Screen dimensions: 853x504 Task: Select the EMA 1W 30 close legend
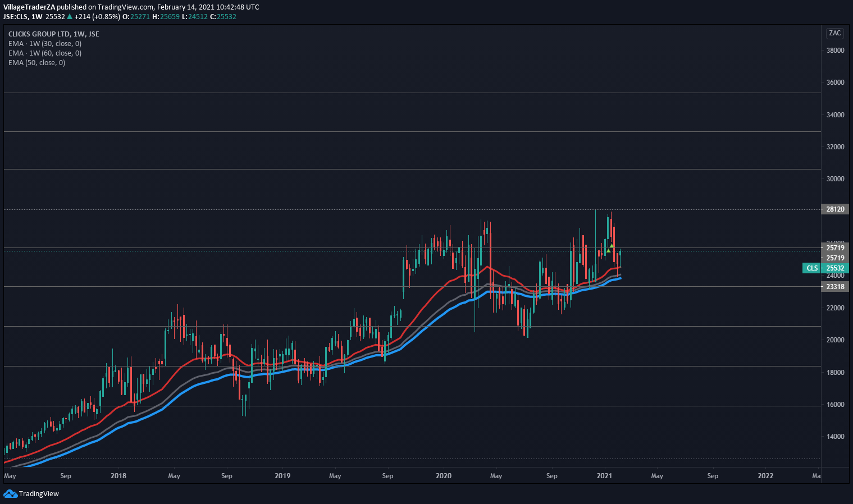coord(45,44)
